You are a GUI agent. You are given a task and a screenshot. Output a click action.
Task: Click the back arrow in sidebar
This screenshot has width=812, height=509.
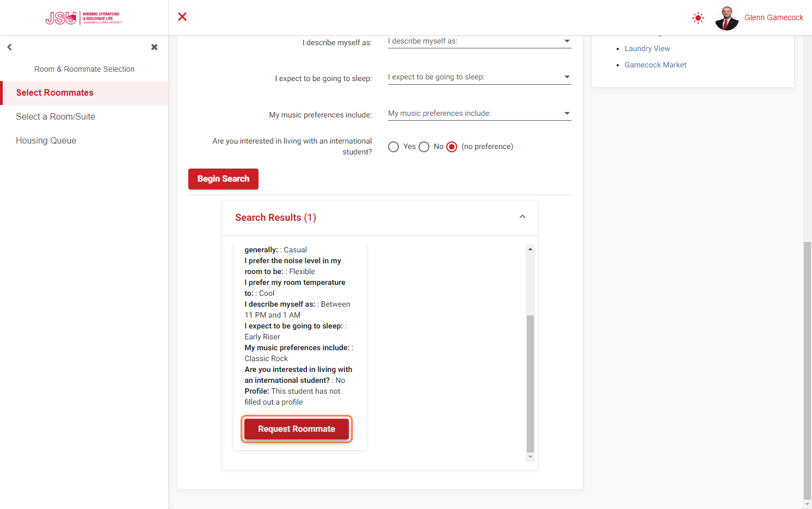click(9, 47)
